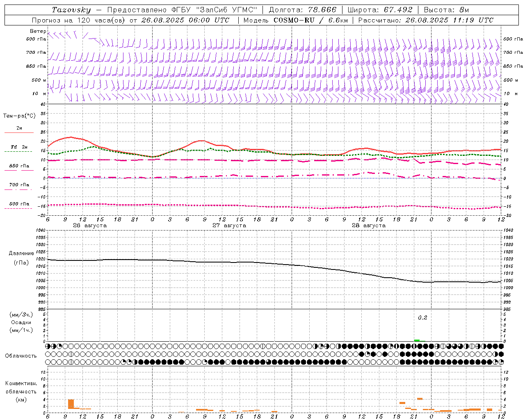Select the "Конвективн." convective cloud label
Screen dimensions: 525x420
point(21,383)
